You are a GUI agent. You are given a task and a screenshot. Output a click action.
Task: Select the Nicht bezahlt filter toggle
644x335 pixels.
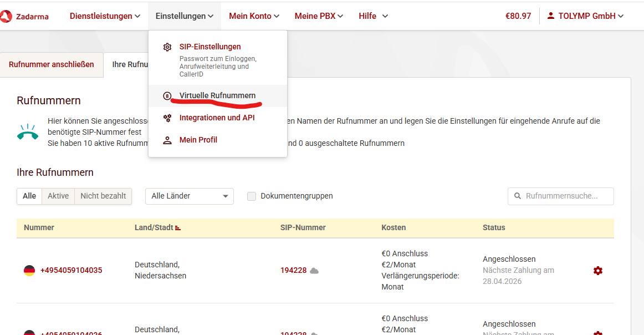[103, 196]
